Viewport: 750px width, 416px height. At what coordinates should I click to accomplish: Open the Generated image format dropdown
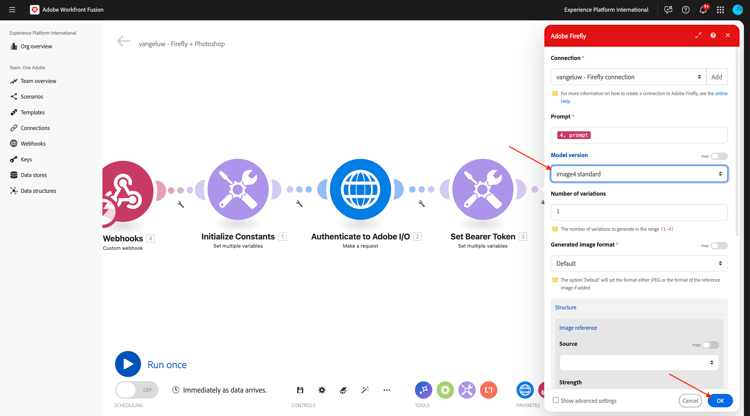(639, 263)
